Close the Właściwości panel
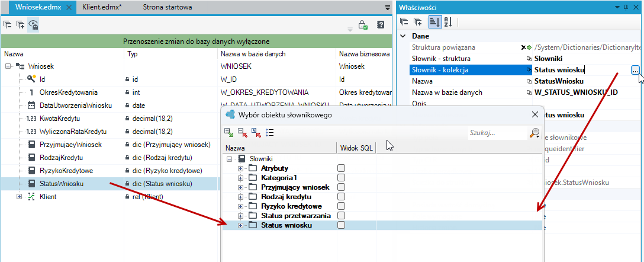This screenshot has height=262, width=644. pyautogui.click(x=637, y=7)
